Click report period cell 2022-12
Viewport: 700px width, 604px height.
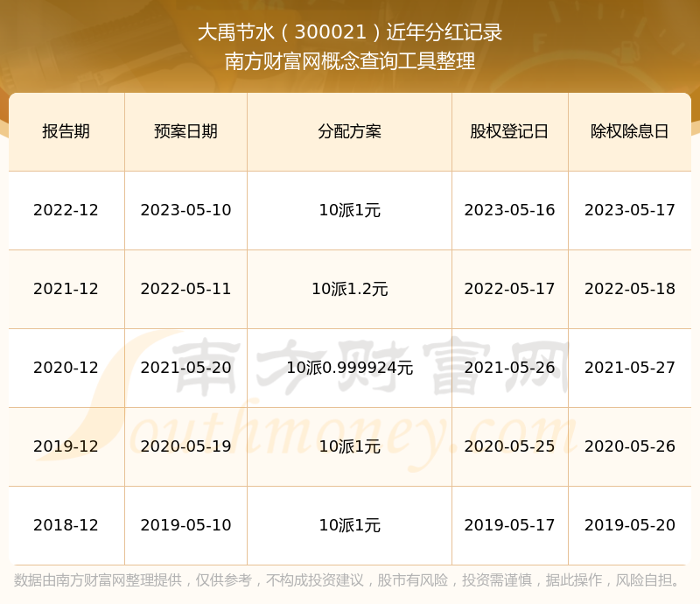coord(66,210)
